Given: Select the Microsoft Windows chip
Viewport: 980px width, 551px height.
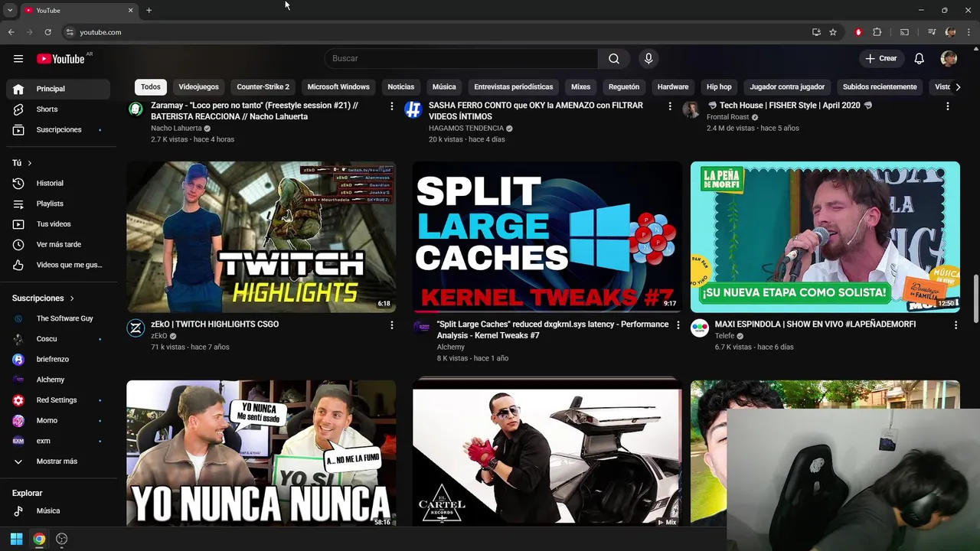Looking at the screenshot, I should coord(338,86).
